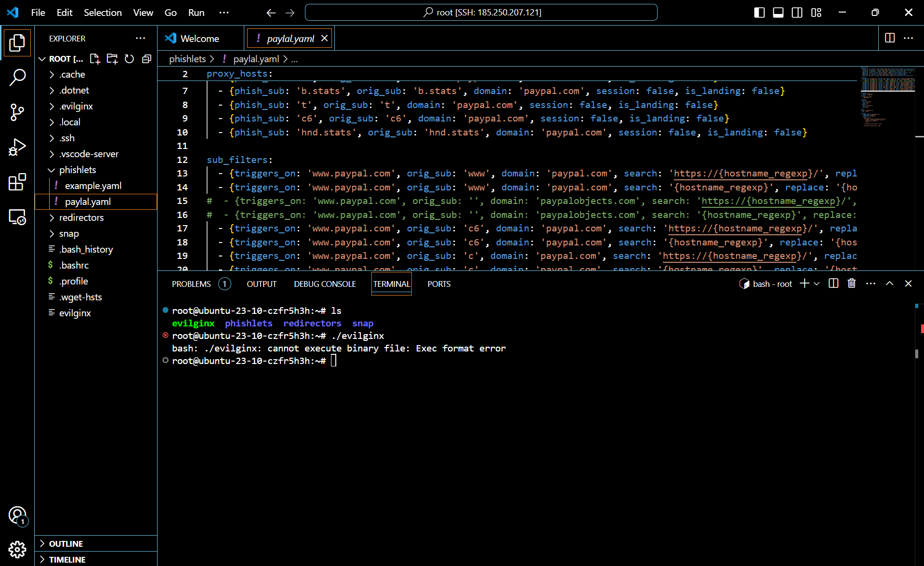924x566 pixels.
Task: Expand the .dotnet folder
Action: (x=96, y=90)
